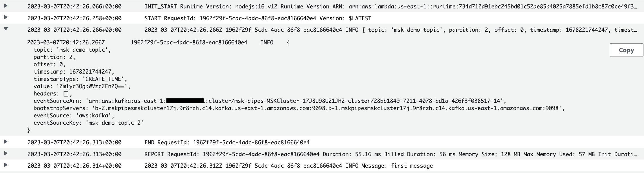Expand the START RequestId log row arrow

click(x=6, y=17)
